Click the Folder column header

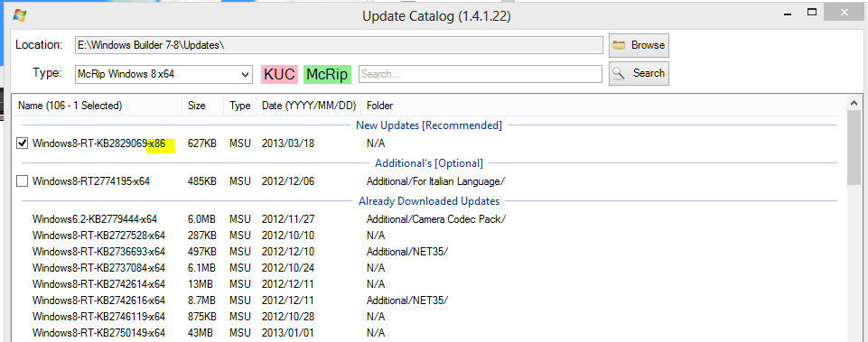pyautogui.click(x=379, y=106)
